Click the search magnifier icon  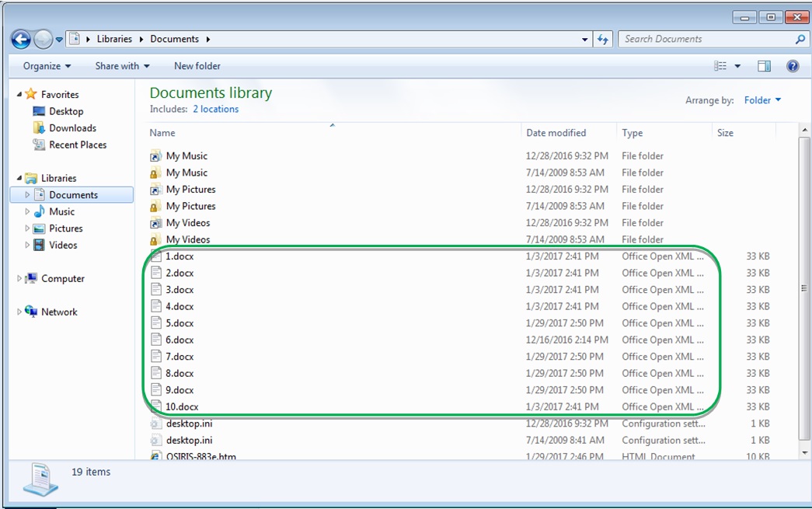point(800,39)
